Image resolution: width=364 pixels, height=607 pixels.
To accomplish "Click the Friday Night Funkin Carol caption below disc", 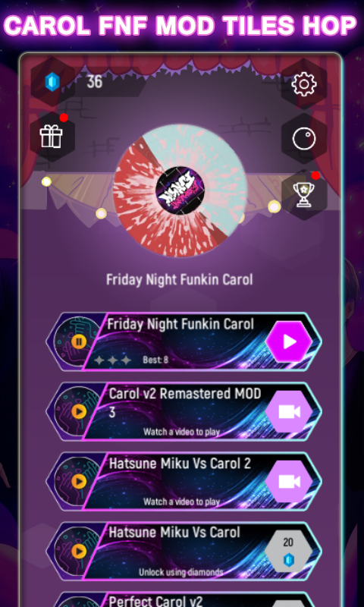I will pyautogui.click(x=180, y=279).
